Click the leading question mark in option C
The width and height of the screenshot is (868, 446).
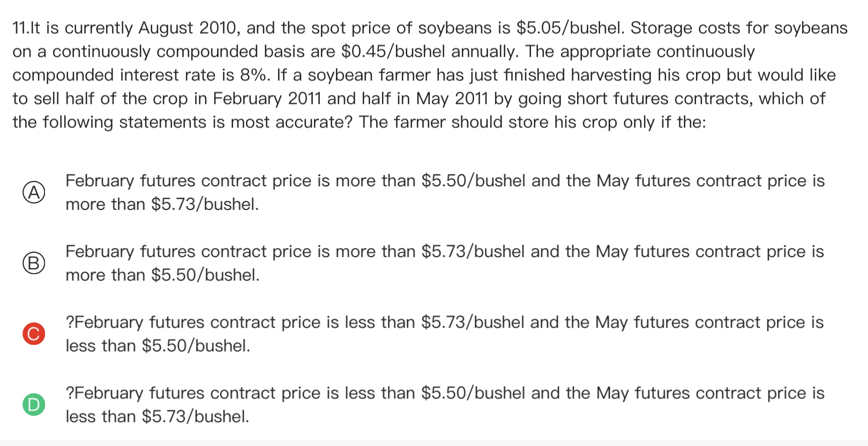70,322
